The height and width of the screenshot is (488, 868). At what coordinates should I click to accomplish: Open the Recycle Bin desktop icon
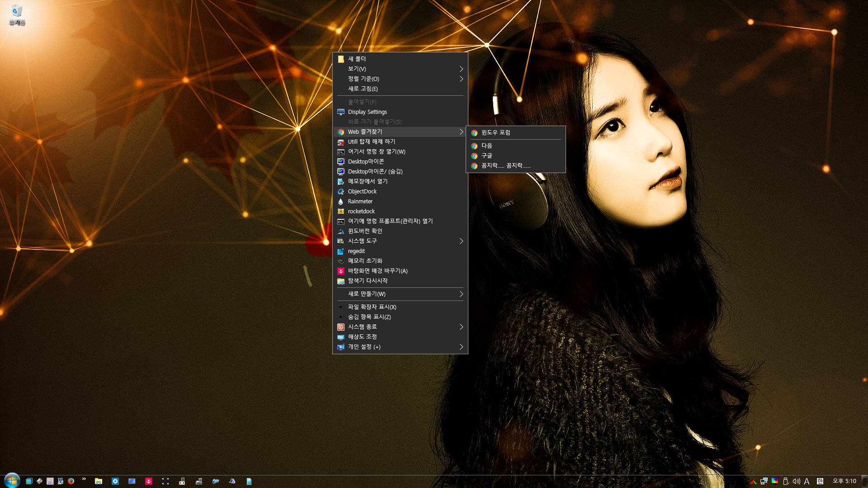tap(17, 14)
